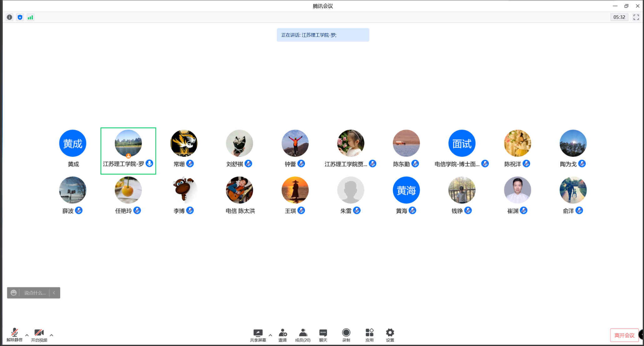Click muted mic icon beside 陶为戈
Image resolution: width=644 pixels, height=346 pixels.
tap(582, 163)
